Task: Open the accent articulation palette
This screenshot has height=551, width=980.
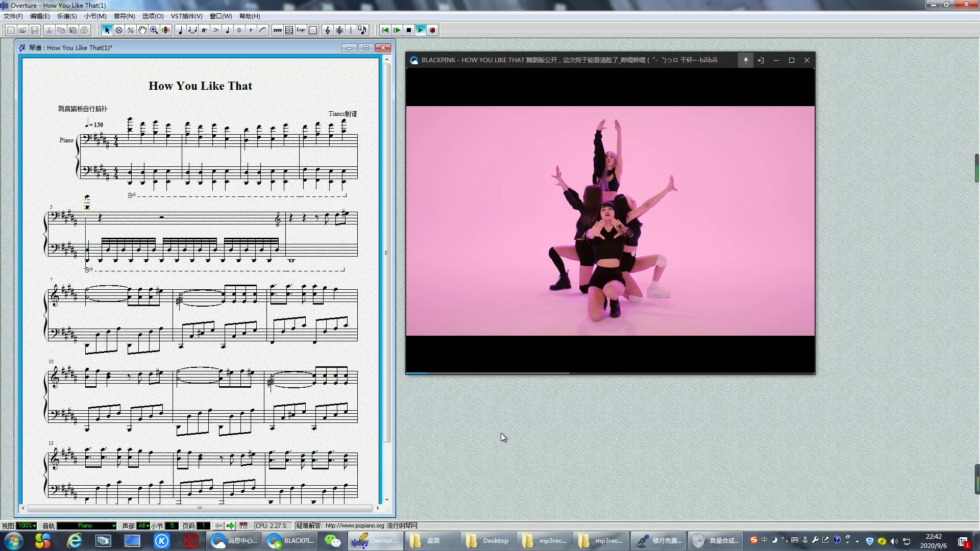Action: tap(216, 30)
